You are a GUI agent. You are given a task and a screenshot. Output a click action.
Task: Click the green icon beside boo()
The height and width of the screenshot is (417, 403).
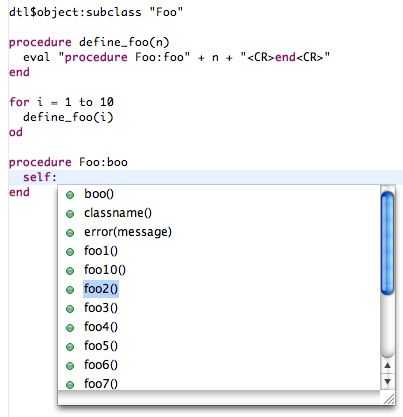[x=70, y=195]
